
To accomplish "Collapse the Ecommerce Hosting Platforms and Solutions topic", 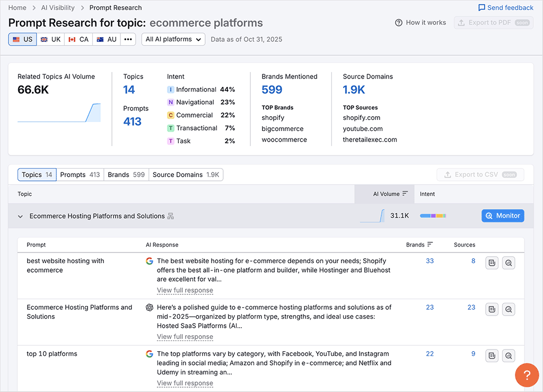I will tap(20, 216).
